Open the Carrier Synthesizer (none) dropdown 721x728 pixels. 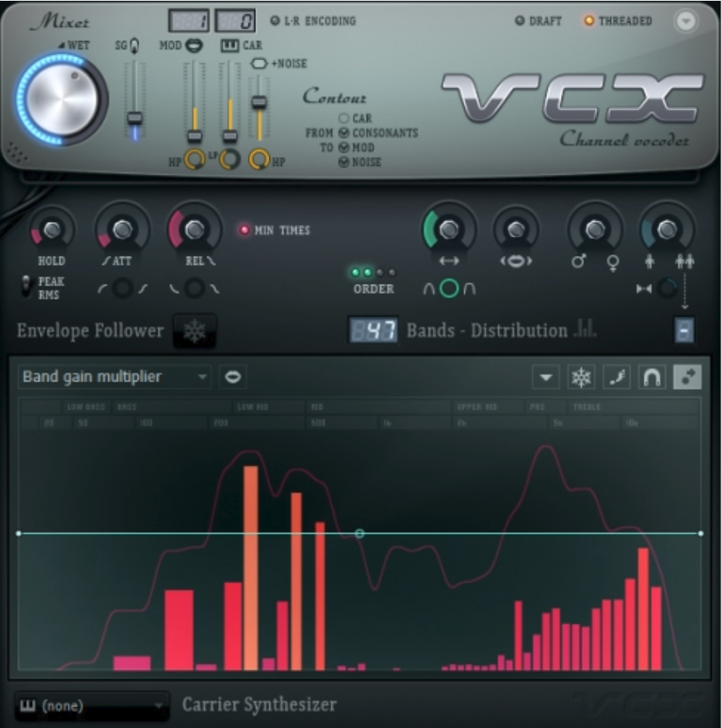pos(93,706)
